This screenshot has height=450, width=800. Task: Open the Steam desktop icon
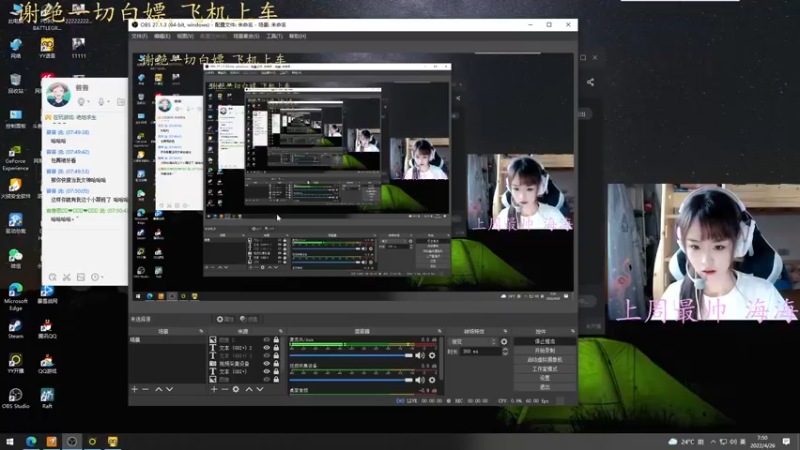pos(15,329)
